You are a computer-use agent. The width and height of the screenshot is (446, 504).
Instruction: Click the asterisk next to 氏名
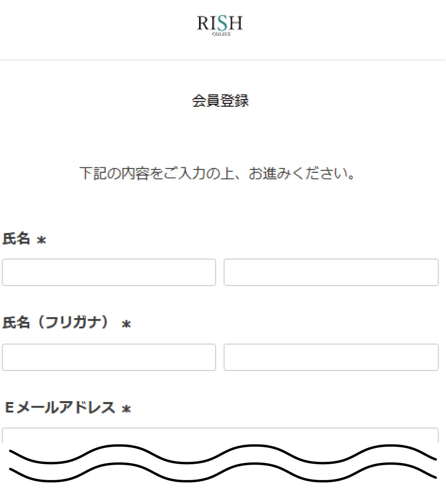[40, 240]
